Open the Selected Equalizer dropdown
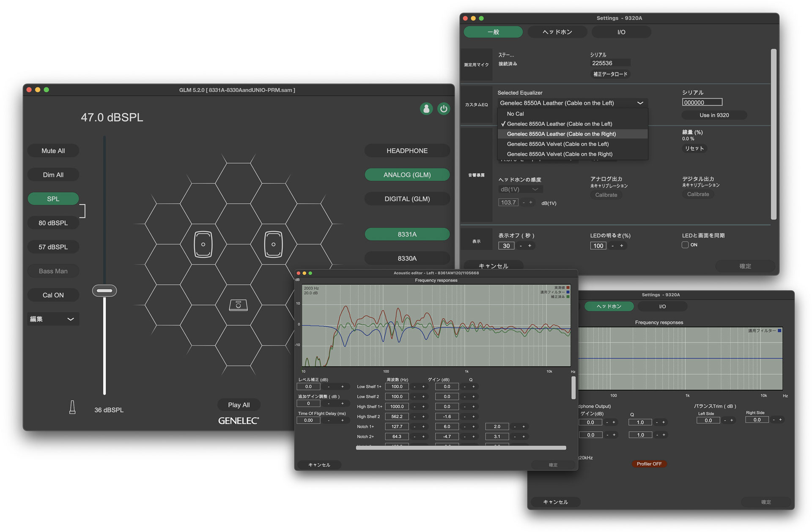Image resolution: width=812 pixels, height=532 pixels. pyautogui.click(x=572, y=103)
